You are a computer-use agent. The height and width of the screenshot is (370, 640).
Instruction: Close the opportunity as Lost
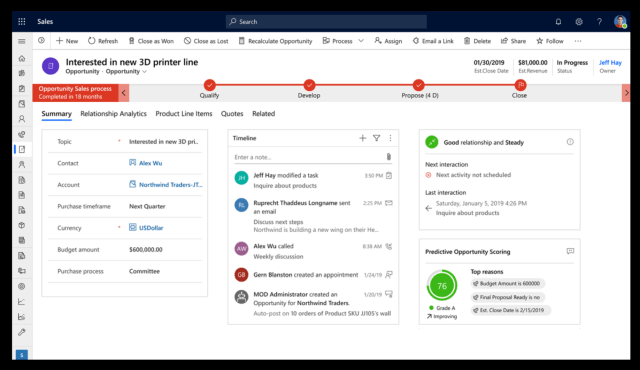206,41
